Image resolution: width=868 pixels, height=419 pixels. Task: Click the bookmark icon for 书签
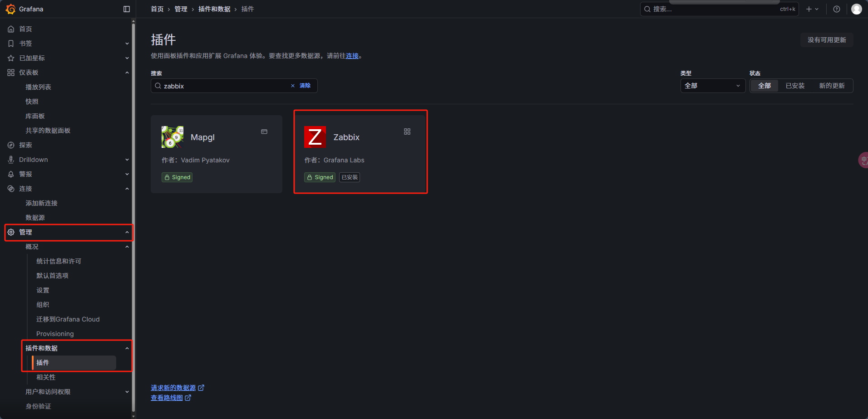tap(11, 44)
